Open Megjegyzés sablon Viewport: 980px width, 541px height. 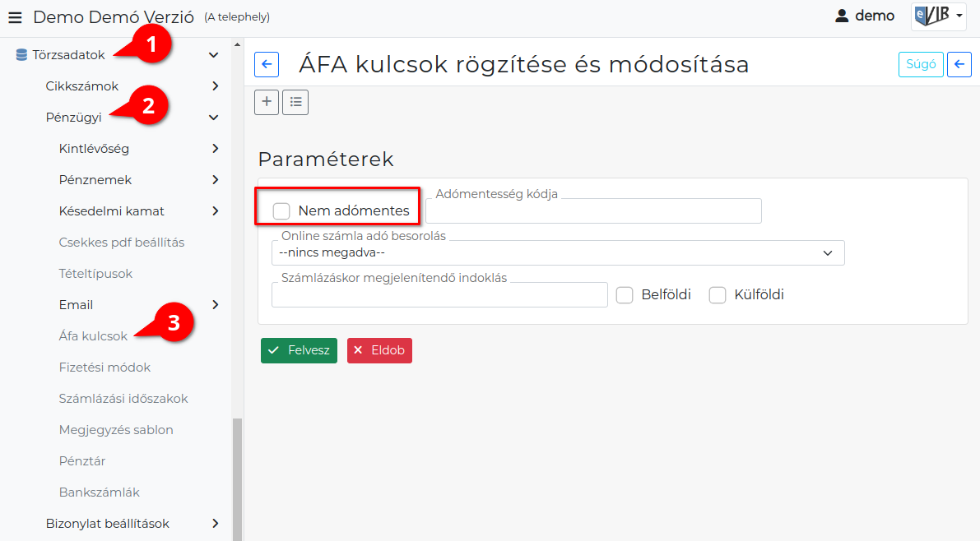click(116, 430)
